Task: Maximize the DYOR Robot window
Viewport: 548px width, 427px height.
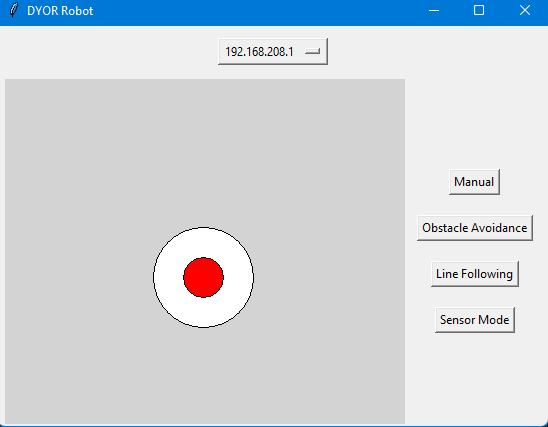Action: point(479,10)
